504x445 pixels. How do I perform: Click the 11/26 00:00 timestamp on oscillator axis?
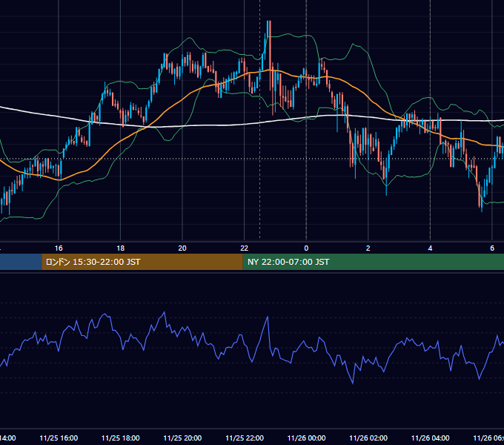pyautogui.click(x=306, y=438)
